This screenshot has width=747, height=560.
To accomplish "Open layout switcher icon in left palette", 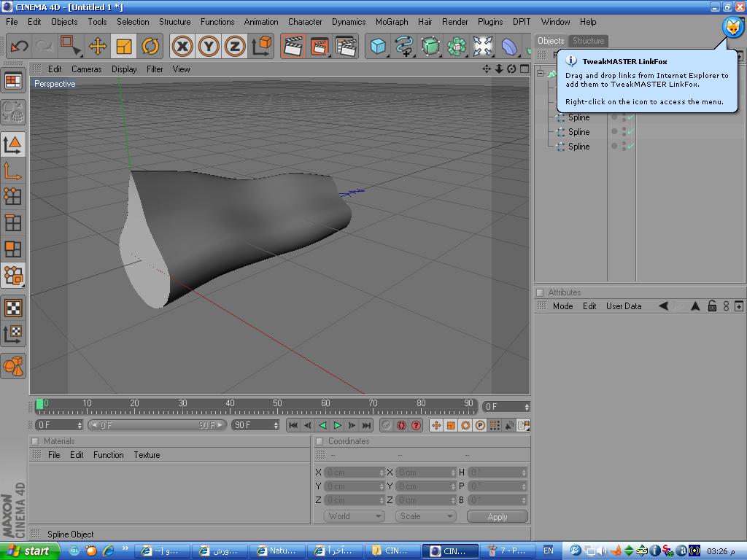I will click(13, 81).
